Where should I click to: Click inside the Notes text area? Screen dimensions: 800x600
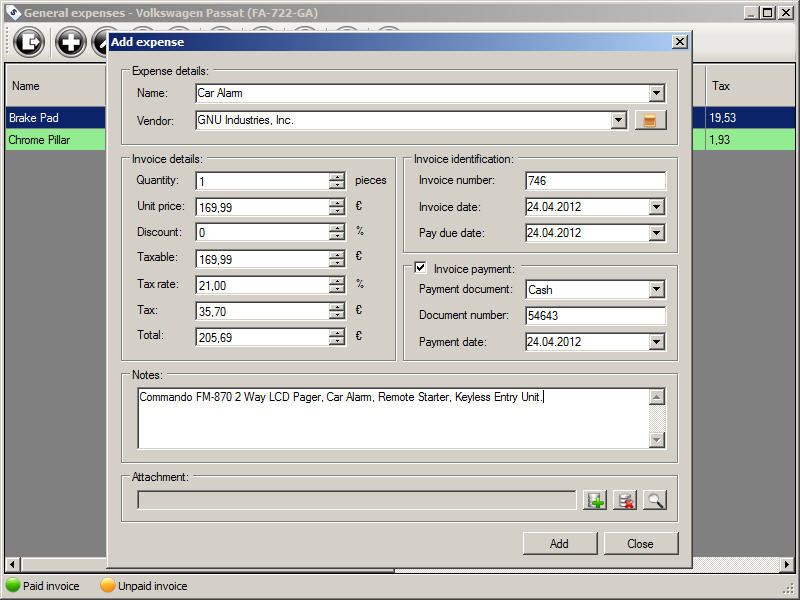(x=392, y=418)
